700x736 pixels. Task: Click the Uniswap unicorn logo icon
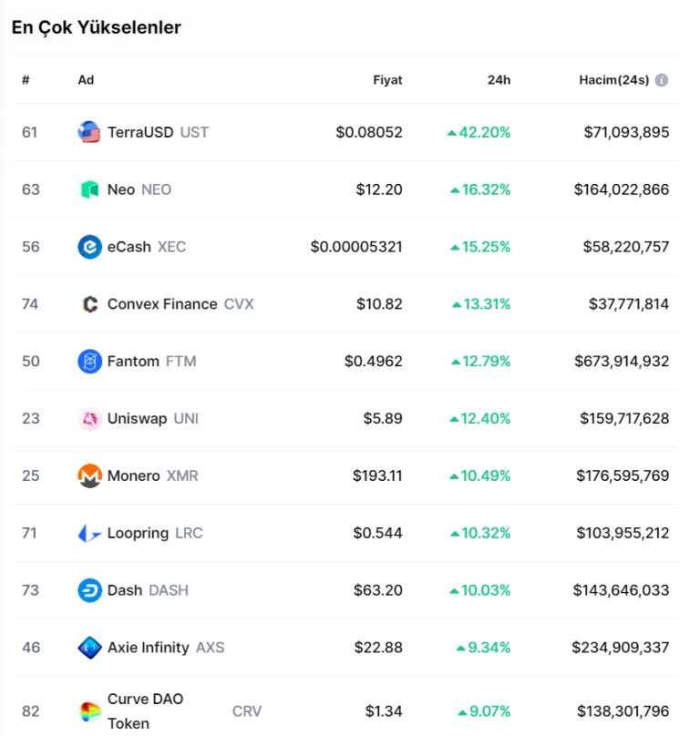[x=89, y=419]
